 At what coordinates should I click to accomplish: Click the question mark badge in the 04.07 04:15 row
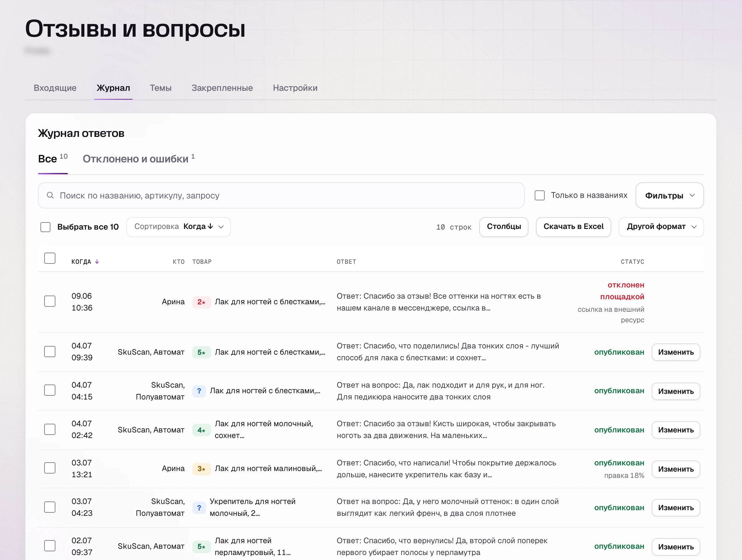coord(199,391)
